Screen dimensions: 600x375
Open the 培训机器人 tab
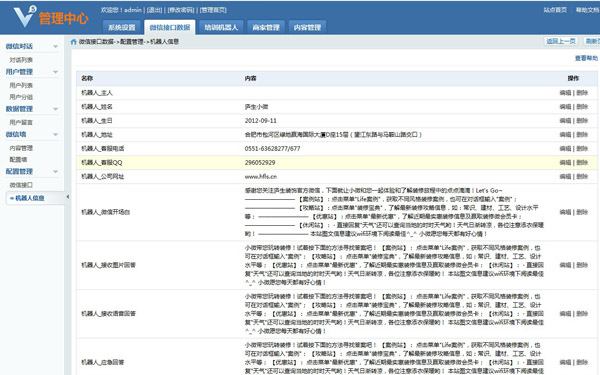pyautogui.click(x=221, y=27)
